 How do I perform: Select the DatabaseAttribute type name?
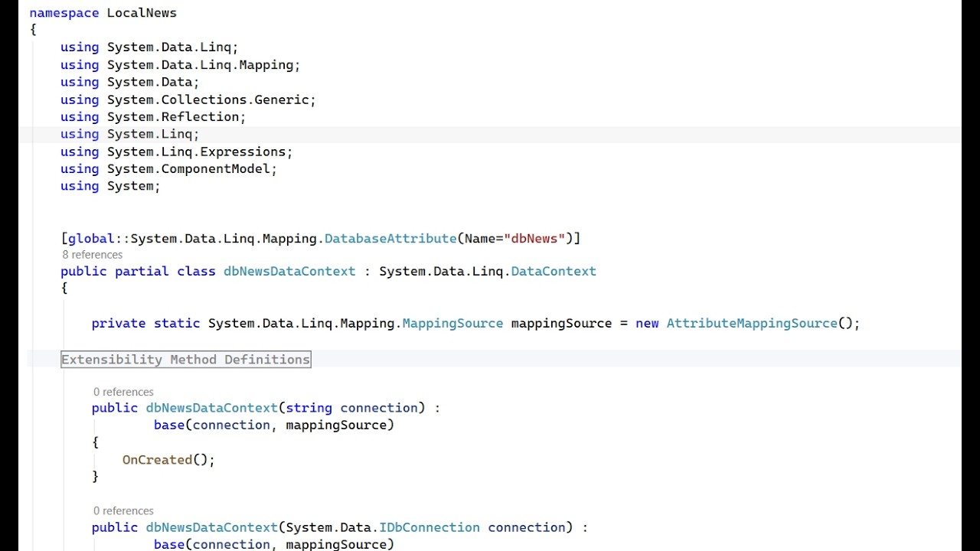[x=390, y=239]
